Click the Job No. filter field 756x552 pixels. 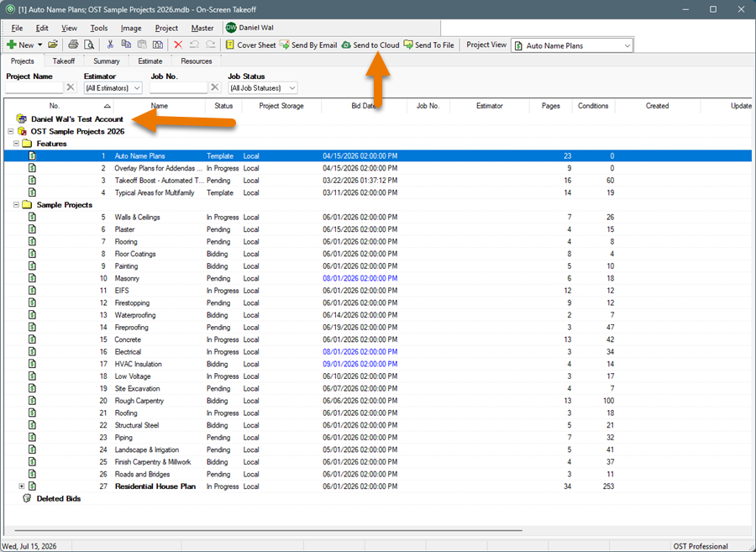click(x=178, y=87)
